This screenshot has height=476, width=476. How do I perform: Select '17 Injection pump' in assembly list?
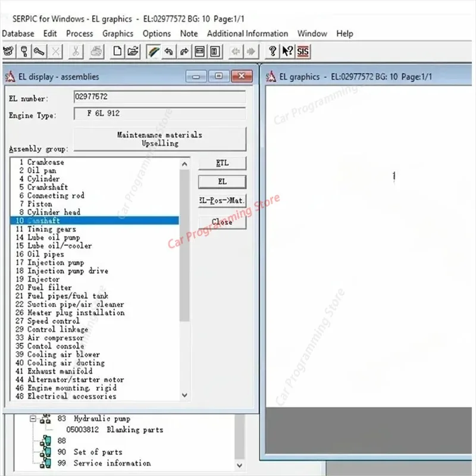point(95,262)
